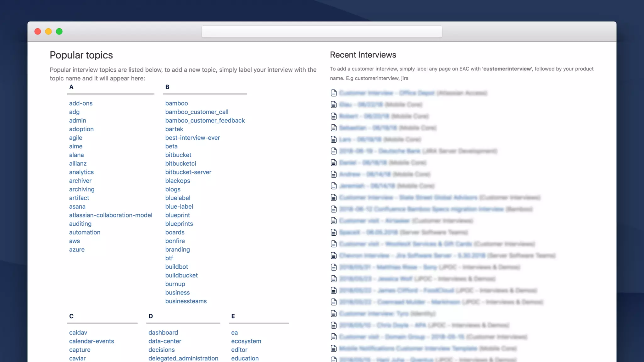Click page icon next to Deutsche Bank entry

click(x=334, y=151)
